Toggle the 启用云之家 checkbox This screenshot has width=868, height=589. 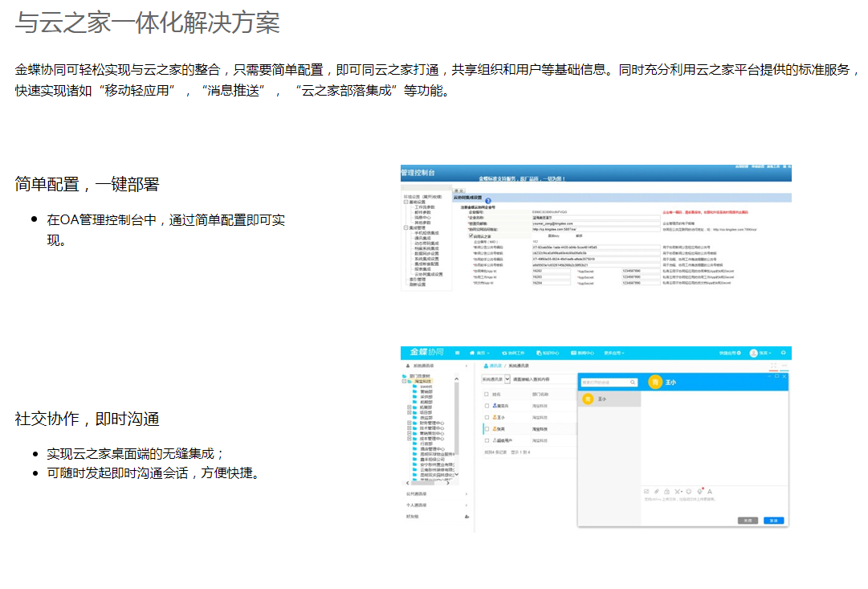(471, 235)
